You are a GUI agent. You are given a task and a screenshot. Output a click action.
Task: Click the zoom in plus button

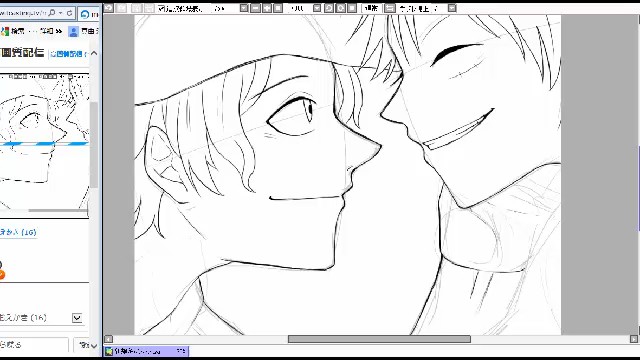[267, 8]
